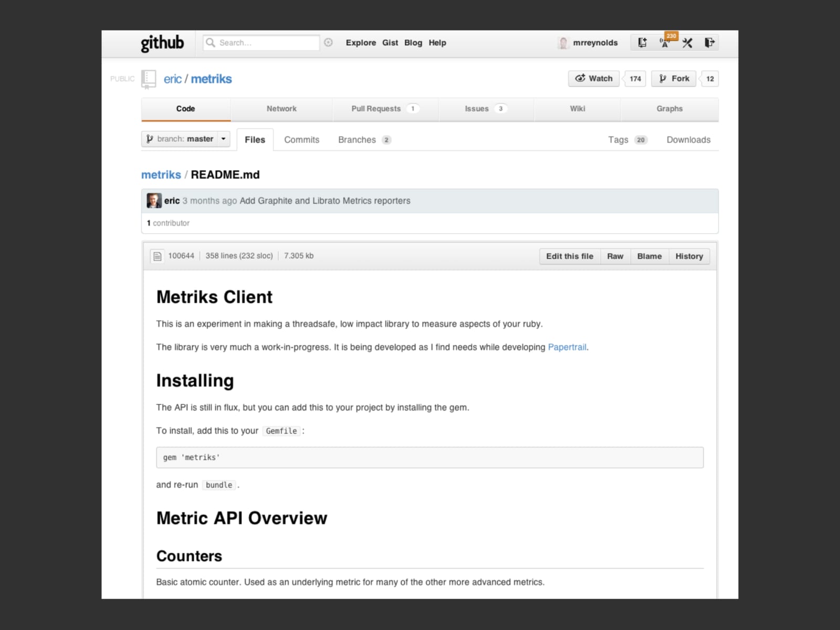
Task: Click the file document icon
Action: tap(157, 256)
